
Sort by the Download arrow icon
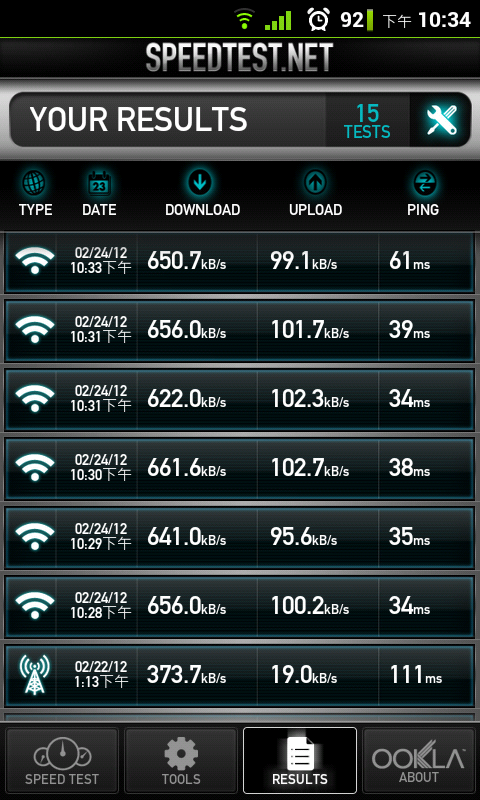[x=200, y=183]
